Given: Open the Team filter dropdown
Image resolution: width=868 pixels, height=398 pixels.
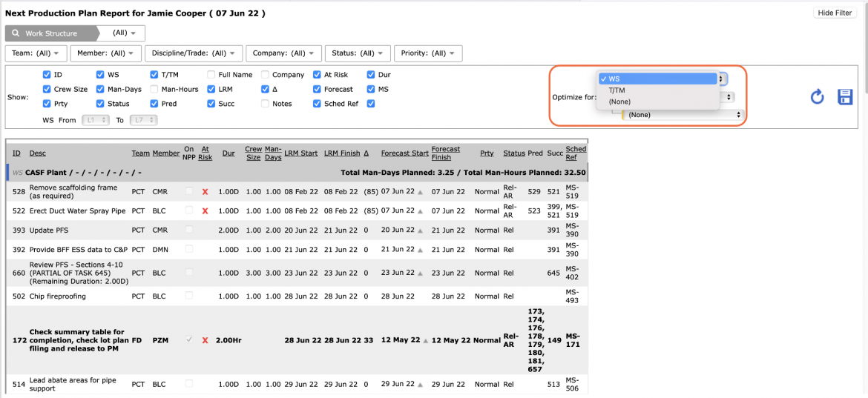Looking at the screenshot, I should [x=36, y=53].
